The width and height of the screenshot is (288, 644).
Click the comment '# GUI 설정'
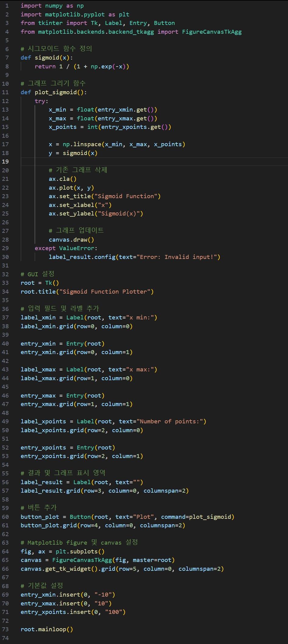click(37, 274)
